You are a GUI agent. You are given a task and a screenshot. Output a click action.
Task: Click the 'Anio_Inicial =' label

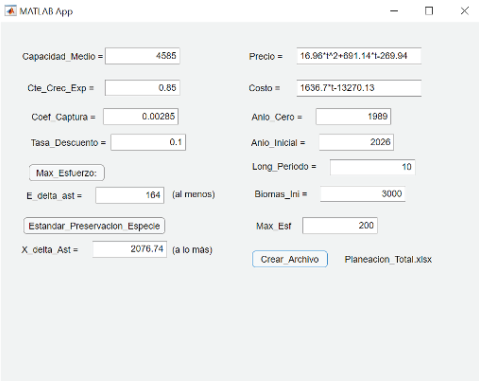coord(278,143)
